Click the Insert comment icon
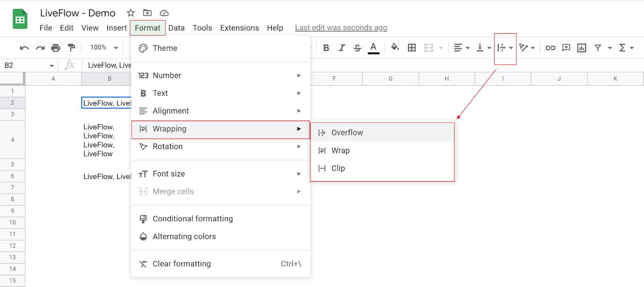This screenshot has width=644, height=287. pyautogui.click(x=566, y=48)
